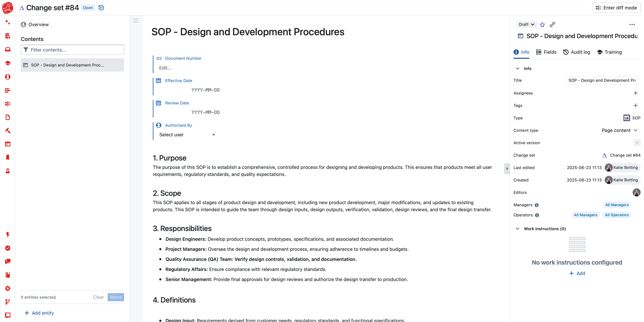Open the Select user dropdown

pyautogui.click(x=187, y=135)
